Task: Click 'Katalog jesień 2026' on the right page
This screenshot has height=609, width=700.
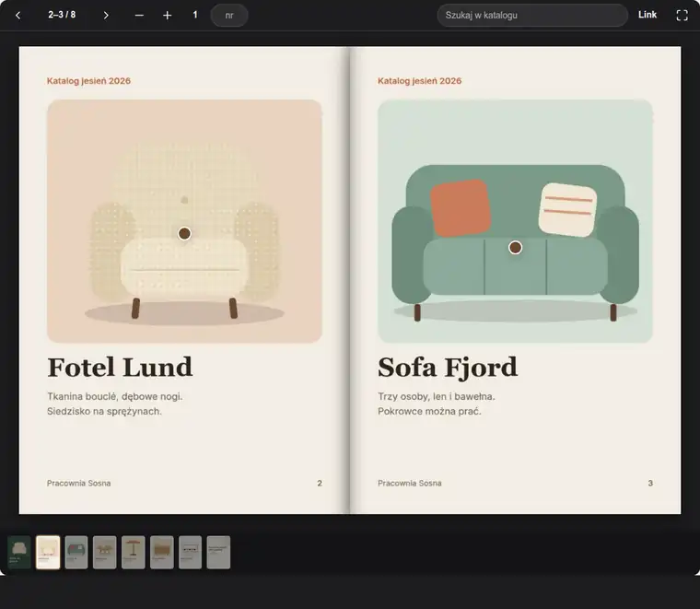Action: pyautogui.click(x=420, y=81)
